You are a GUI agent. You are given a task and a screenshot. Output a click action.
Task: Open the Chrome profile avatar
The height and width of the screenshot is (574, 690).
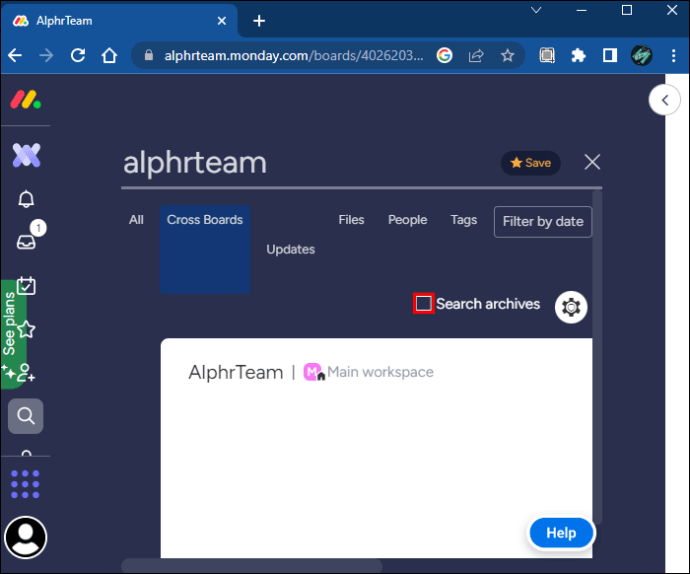click(642, 55)
